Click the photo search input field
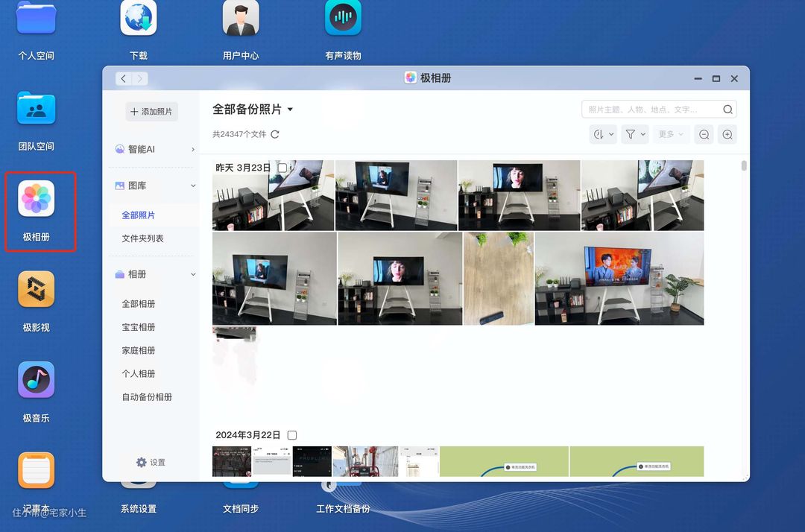805x532 pixels. [x=648, y=110]
